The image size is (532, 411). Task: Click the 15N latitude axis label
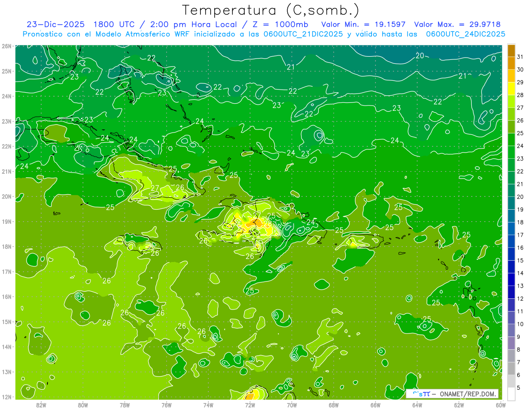click(x=7, y=321)
